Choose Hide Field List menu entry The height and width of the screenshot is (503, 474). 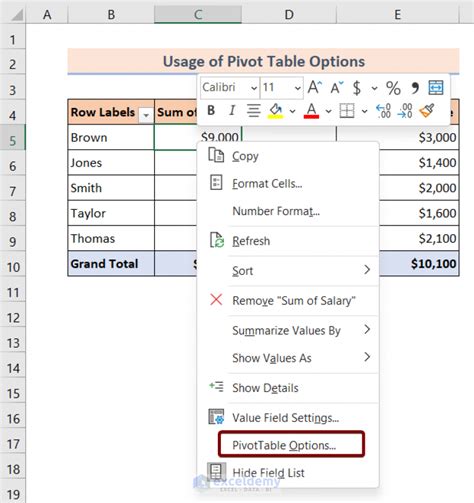point(288,473)
